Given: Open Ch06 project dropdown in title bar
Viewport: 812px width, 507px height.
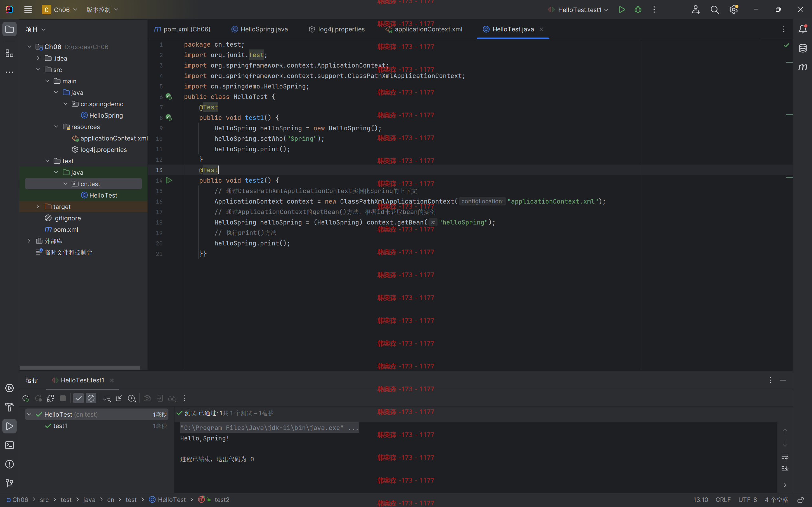Looking at the screenshot, I should click(60, 10).
